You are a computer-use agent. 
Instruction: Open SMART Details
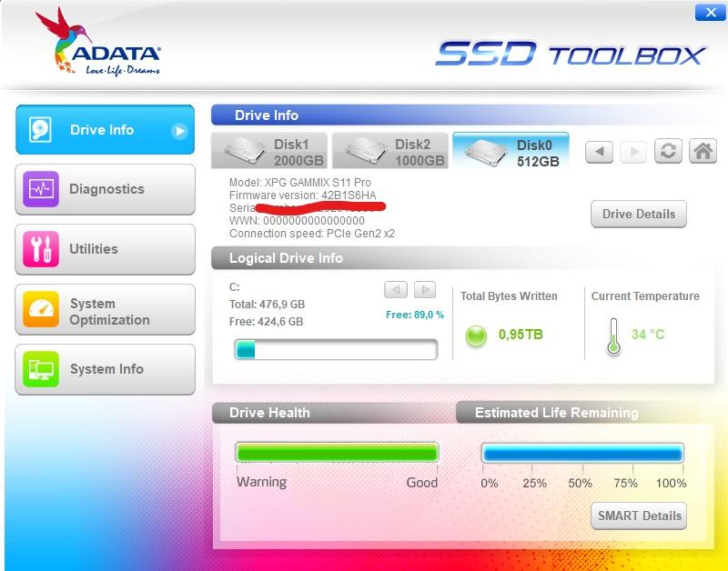pyautogui.click(x=639, y=516)
